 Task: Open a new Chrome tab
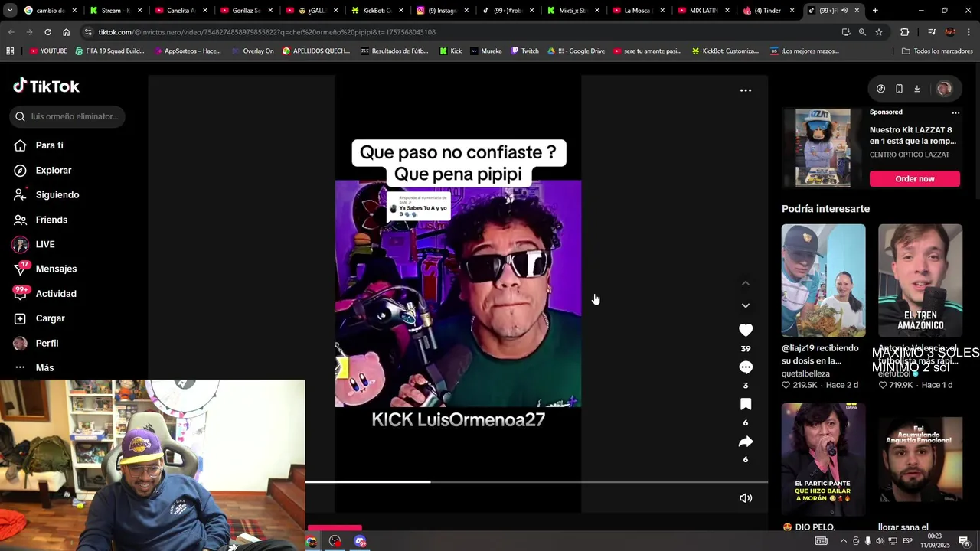coord(875,11)
